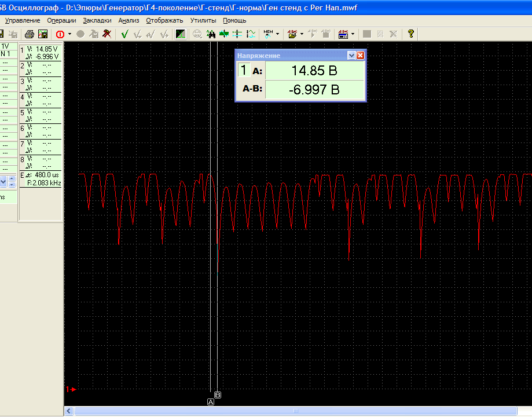Expand dropdown beside A:B:C folder icon

pos(302,34)
